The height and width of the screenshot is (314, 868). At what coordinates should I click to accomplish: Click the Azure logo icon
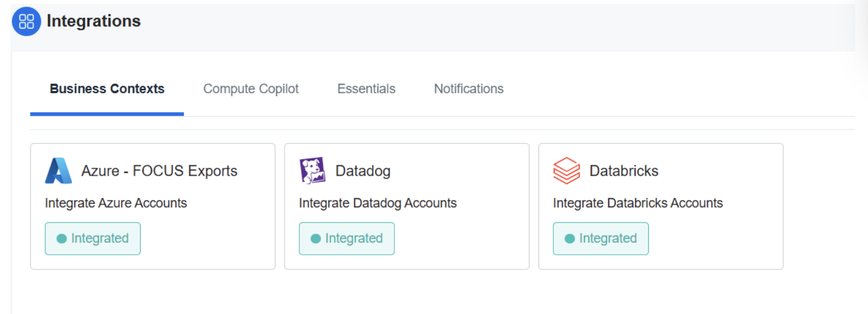coord(58,171)
